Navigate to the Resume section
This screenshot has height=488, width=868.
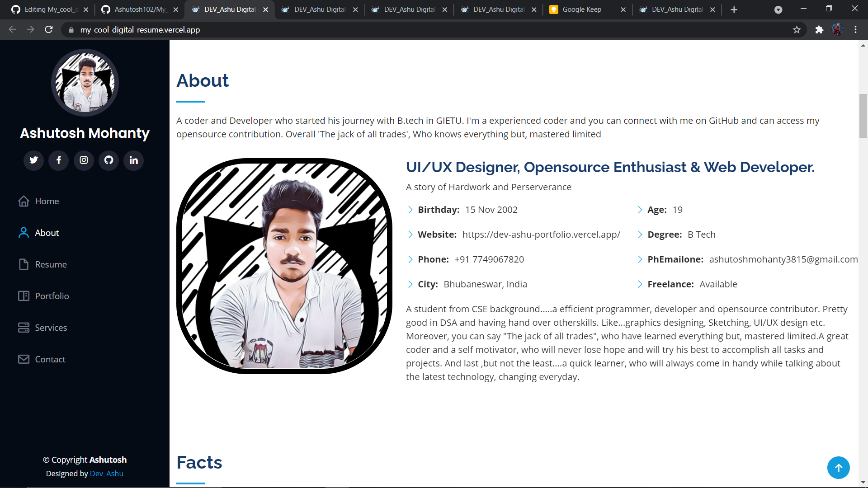(51, 264)
